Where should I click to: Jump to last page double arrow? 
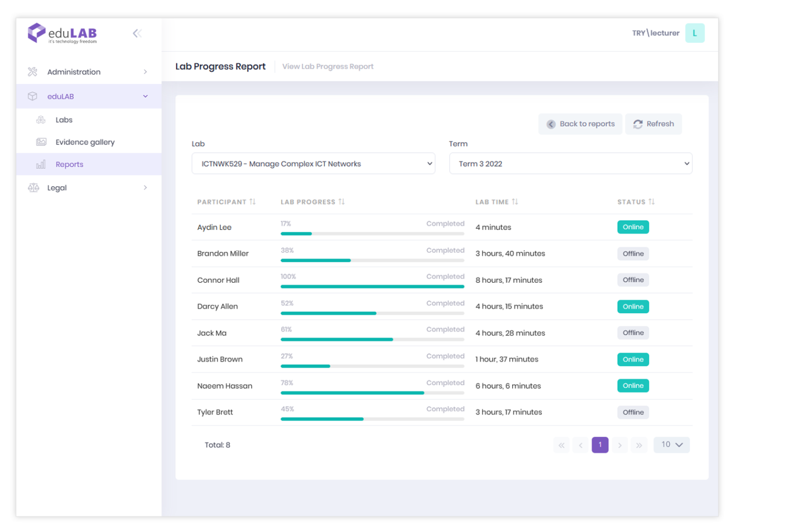(x=639, y=445)
